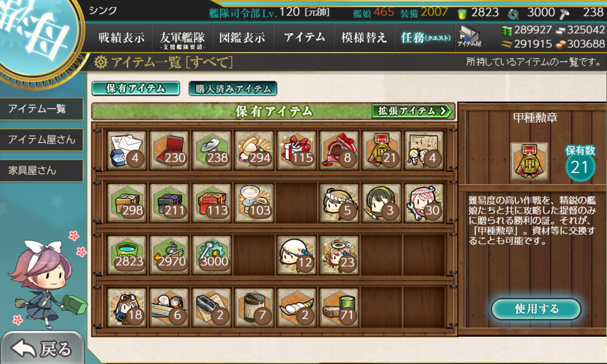Viewport: 607px width, 364px height.
Task: Select the envelope and ring item with count 4
Action: (127, 150)
